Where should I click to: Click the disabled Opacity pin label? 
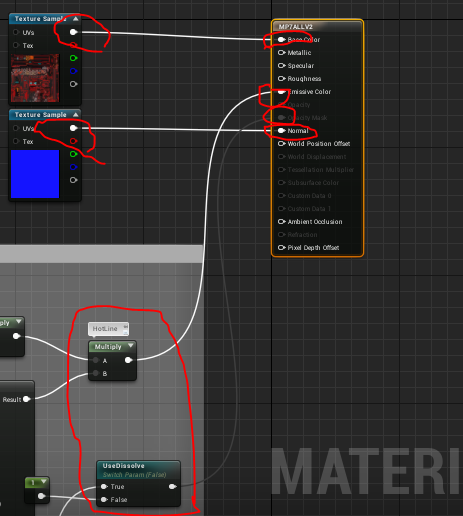(x=299, y=105)
